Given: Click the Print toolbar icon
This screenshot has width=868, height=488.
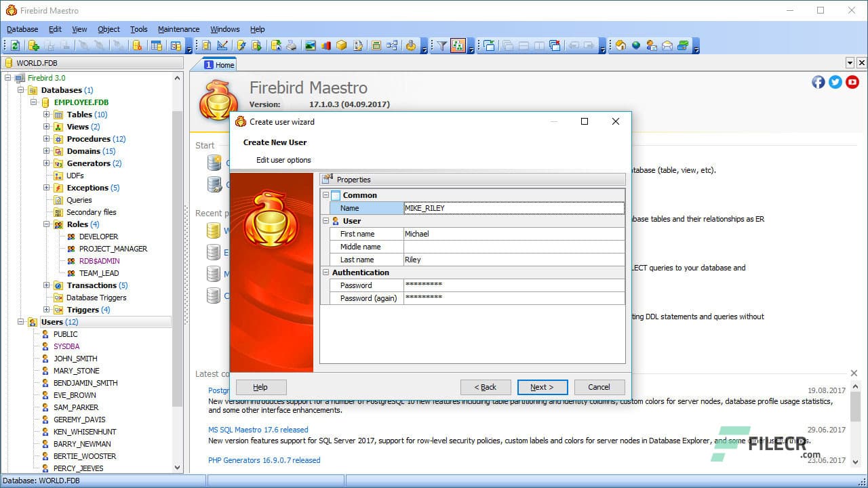Looking at the screenshot, I should (x=291, y=45).
